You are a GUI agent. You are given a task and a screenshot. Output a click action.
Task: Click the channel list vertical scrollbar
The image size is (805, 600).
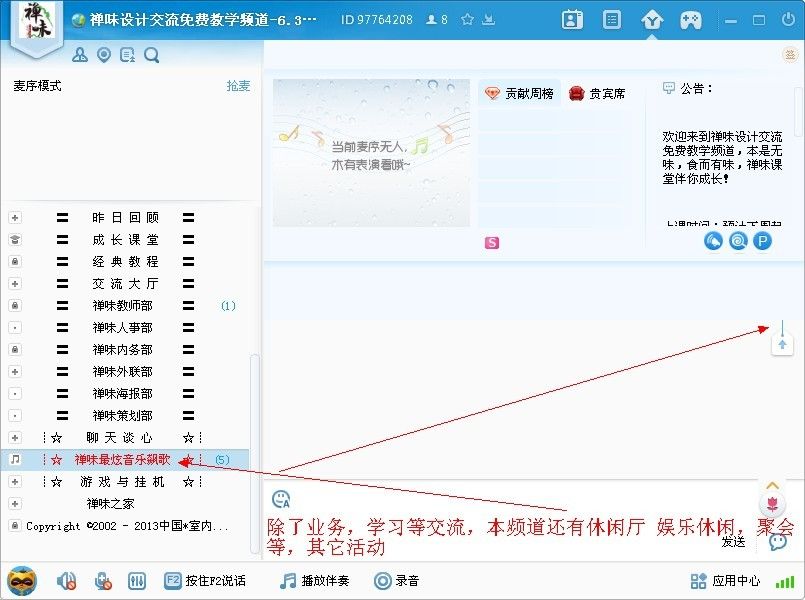[254, 454]
